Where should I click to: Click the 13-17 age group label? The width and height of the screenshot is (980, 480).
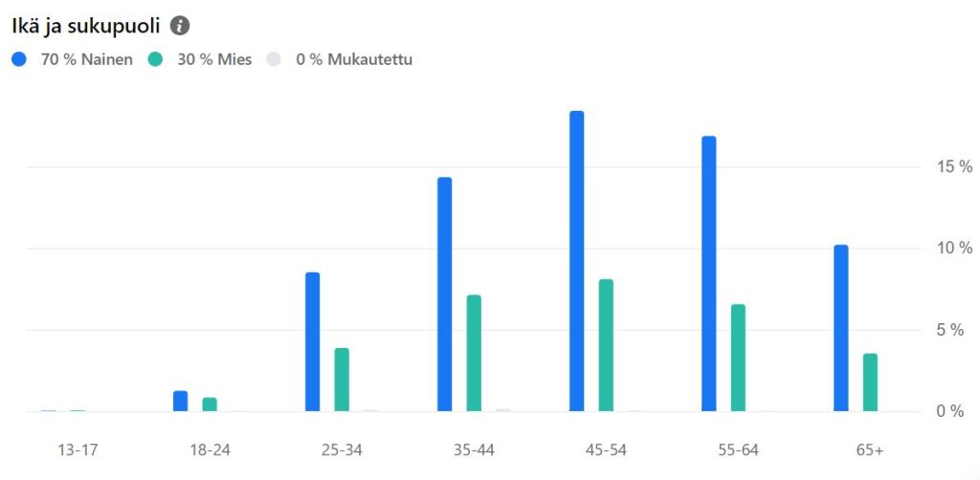click(x=77, y=448)
